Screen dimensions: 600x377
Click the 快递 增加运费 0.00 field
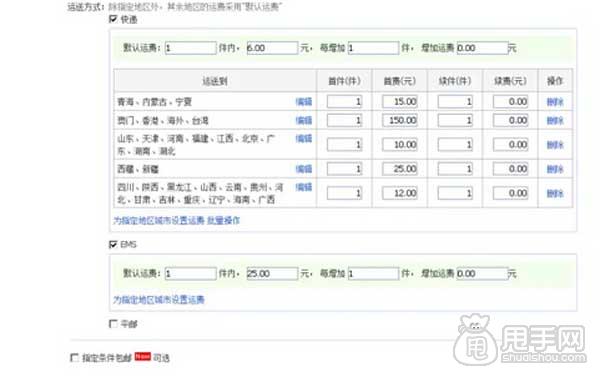click(x=482, y=48)
